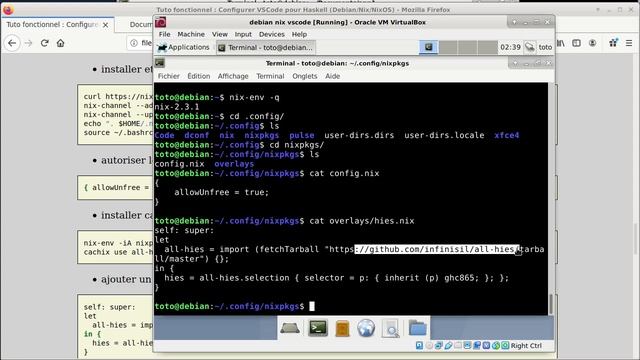Click 'overlays' directory name in terminal output
This screenshot has width=640, height=360.
click(x=234, y=164)
